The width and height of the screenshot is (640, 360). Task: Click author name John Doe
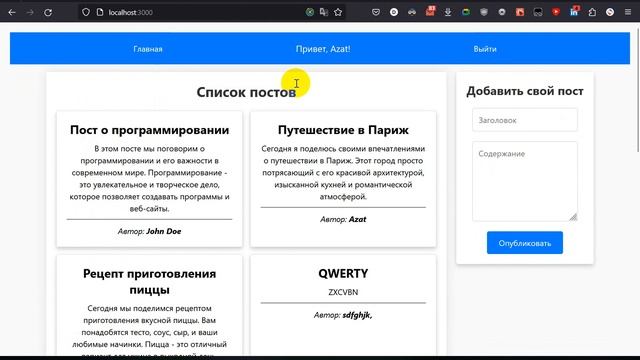pos(164,231)
